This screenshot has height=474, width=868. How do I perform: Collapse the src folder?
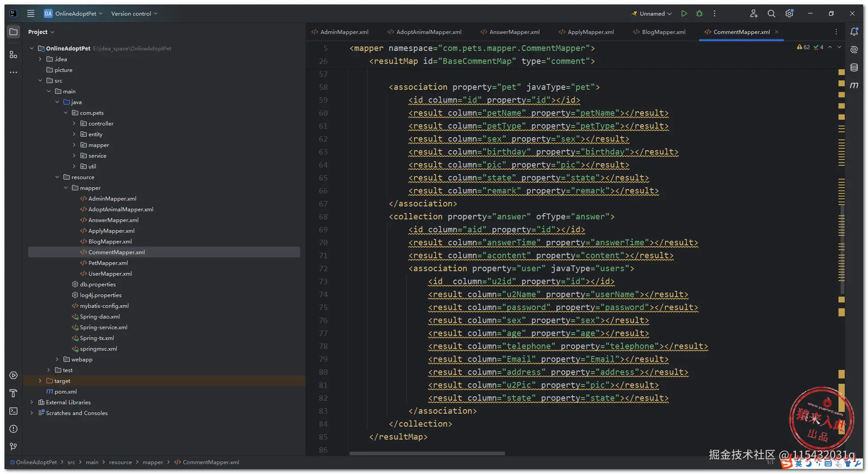click(40, 80)
